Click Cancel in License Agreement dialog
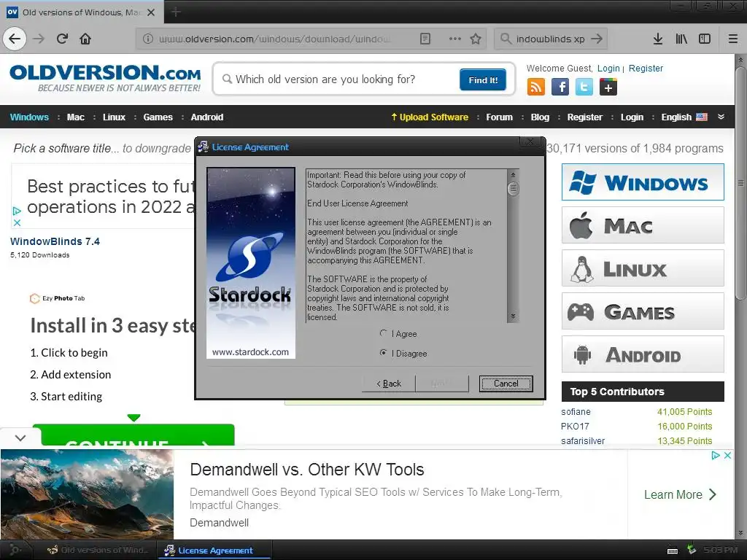747x560 pixels. coord(506,384)
